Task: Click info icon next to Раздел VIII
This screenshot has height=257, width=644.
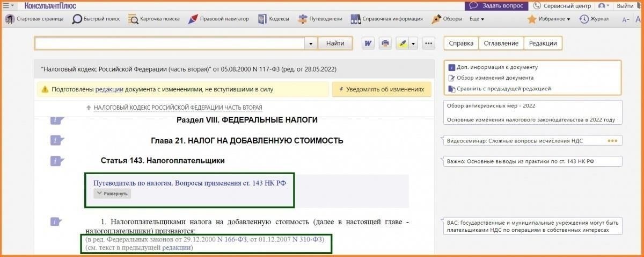Action: [56, 120]
